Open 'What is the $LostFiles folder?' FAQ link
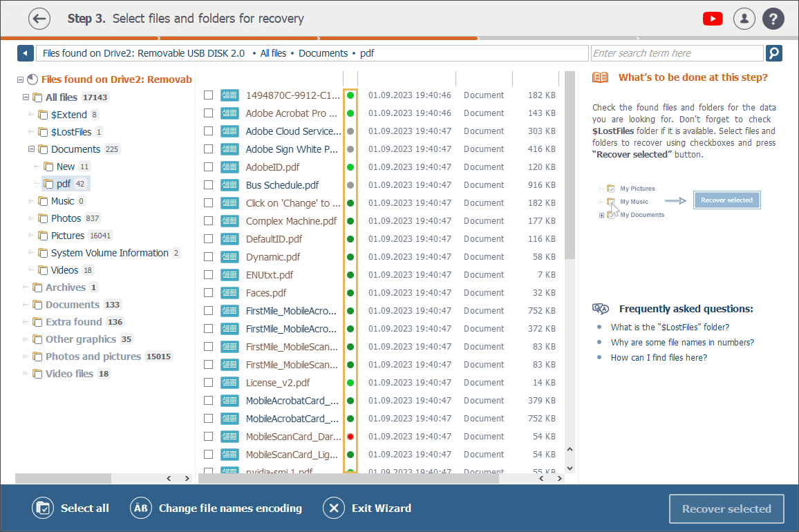This screenshot has height=532, width=799. click(669, 327)
